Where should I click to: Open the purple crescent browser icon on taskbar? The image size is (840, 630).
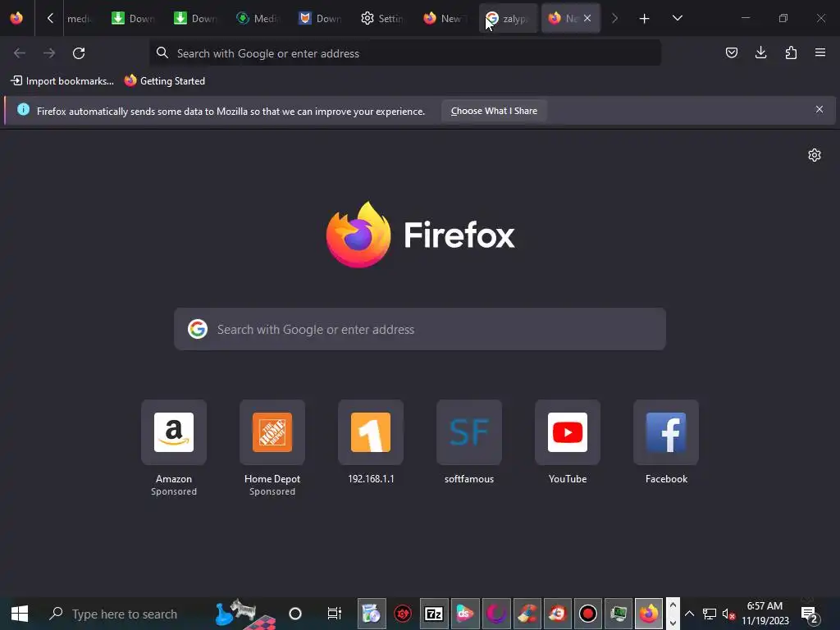coord(495,614)
